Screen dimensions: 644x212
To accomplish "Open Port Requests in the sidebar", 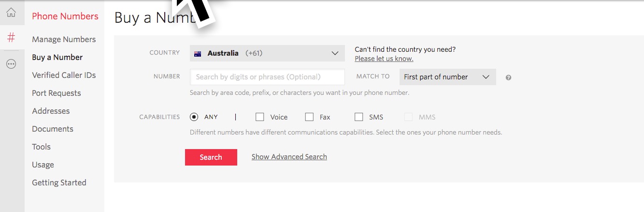I will [x=57, y=93].
